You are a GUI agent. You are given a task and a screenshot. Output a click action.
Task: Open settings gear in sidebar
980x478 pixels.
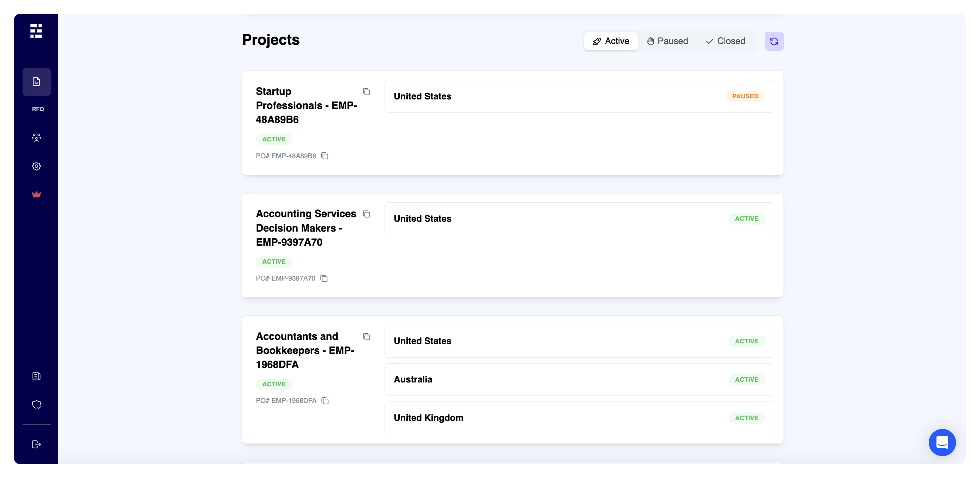click(x=37, y=166)
